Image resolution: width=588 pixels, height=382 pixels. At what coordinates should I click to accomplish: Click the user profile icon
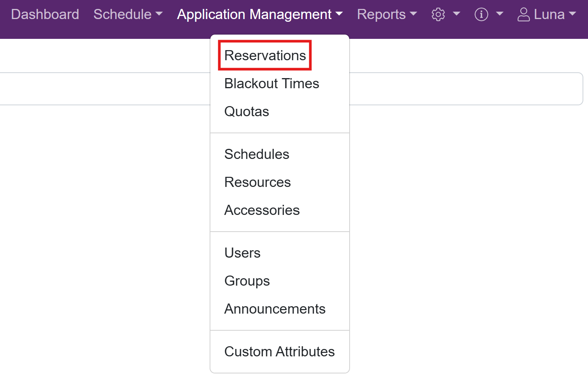click(x=523, y=15)
